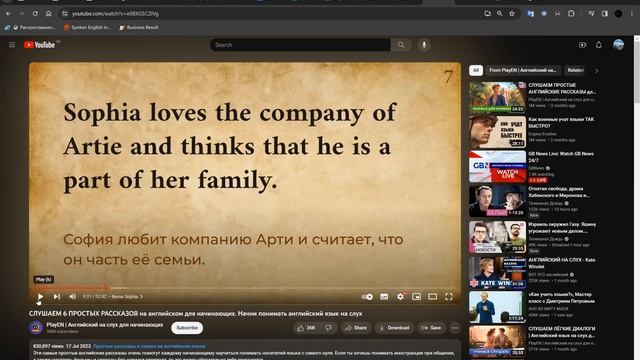Select the 'From PlayEN' filter chip
This screenshot has width=640, height=360.
coord(522,70)
